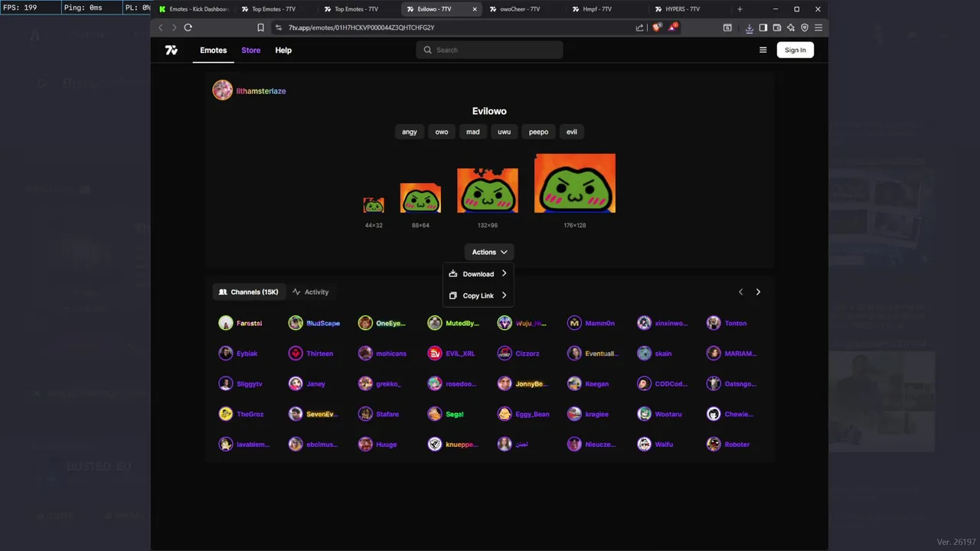This screenshot has width=980, height=551.
Task: Open mohicans channel link
Action: coord(391,354)
